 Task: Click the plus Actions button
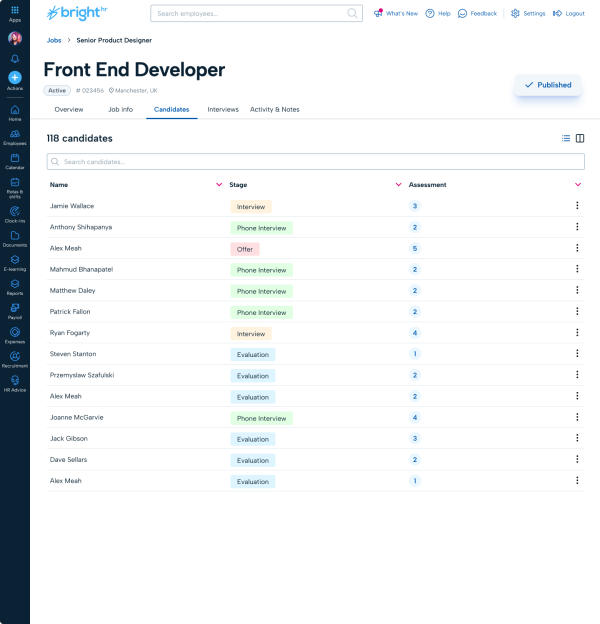[x=15, y=80]
